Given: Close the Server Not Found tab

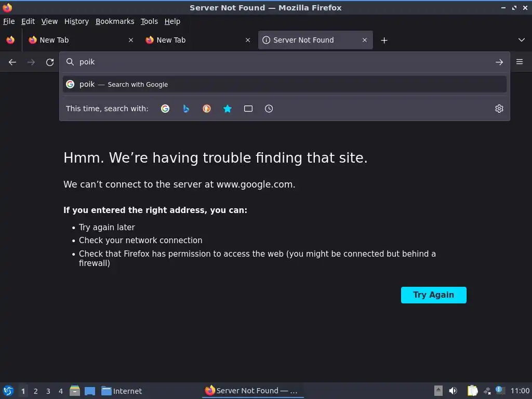Looking at the screenshot, I should (364, 40).
